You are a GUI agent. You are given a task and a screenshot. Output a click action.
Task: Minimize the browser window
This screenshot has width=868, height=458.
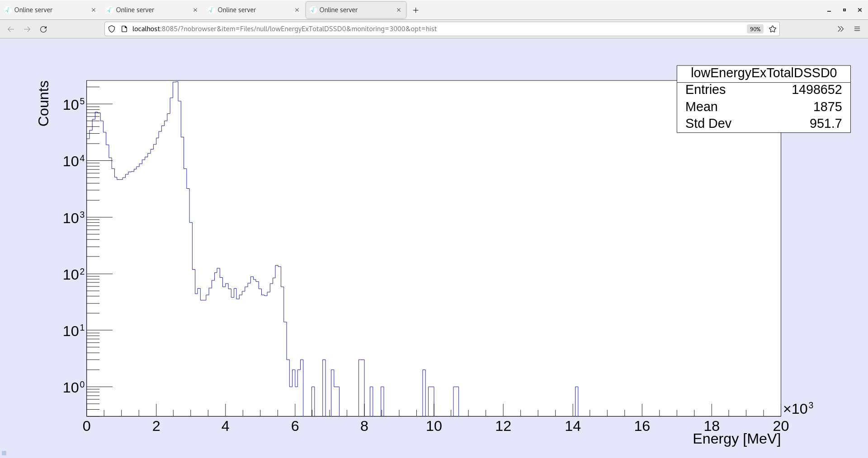tap(829, 10)
